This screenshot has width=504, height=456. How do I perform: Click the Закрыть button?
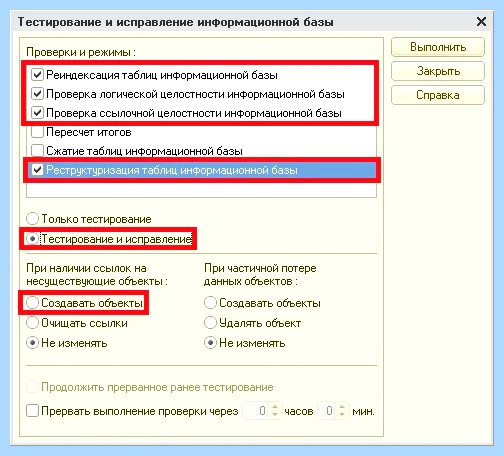tap(438, 71)
